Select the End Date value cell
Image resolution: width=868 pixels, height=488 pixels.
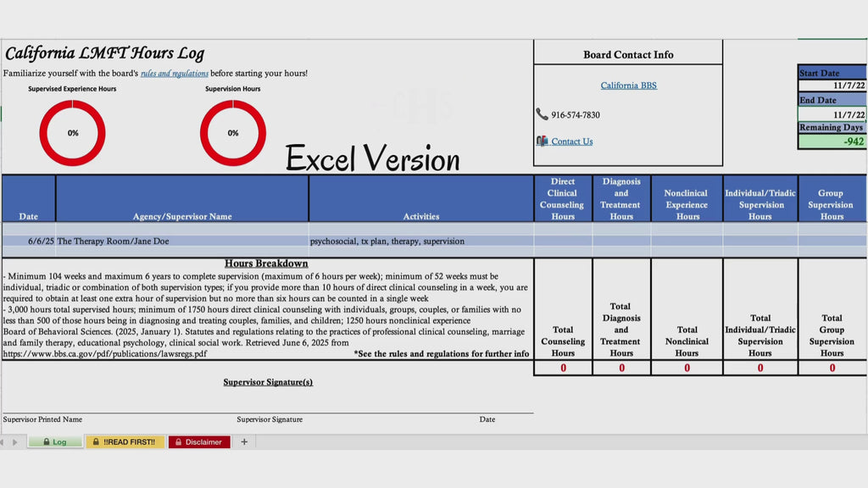pyautogui.click(x=832, y=114)
